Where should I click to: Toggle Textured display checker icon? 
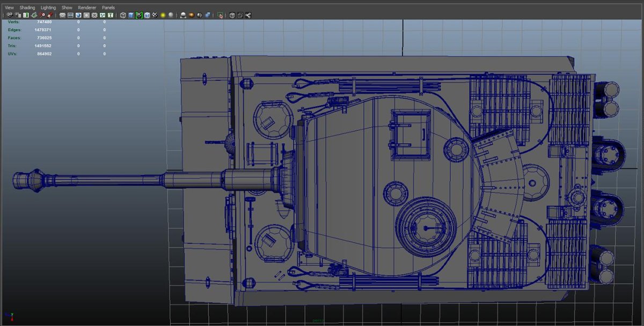tap(155, 16)
